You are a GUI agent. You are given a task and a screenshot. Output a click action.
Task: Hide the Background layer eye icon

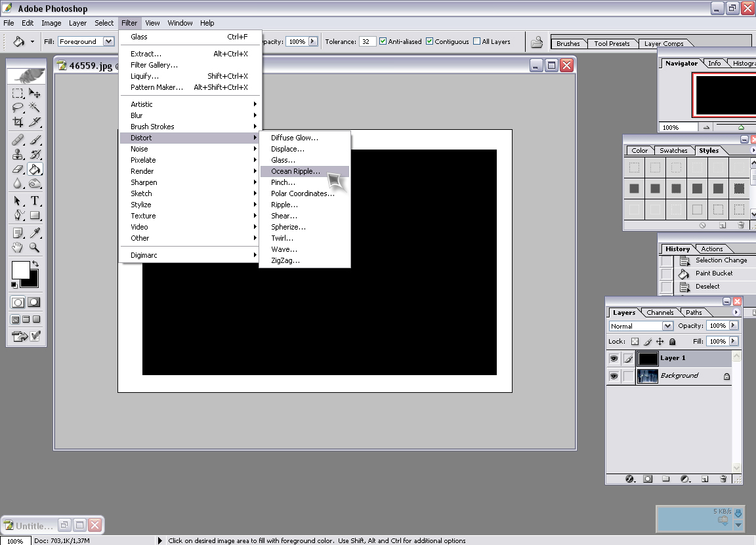614,376
